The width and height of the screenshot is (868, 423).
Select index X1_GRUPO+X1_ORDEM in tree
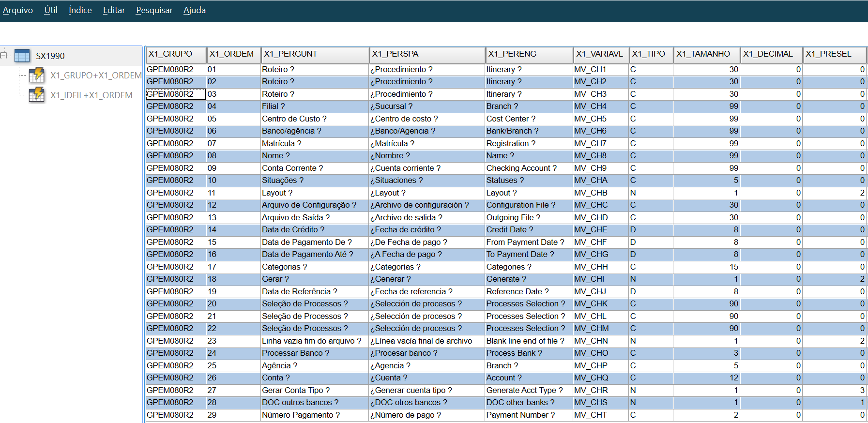(96, 76)
